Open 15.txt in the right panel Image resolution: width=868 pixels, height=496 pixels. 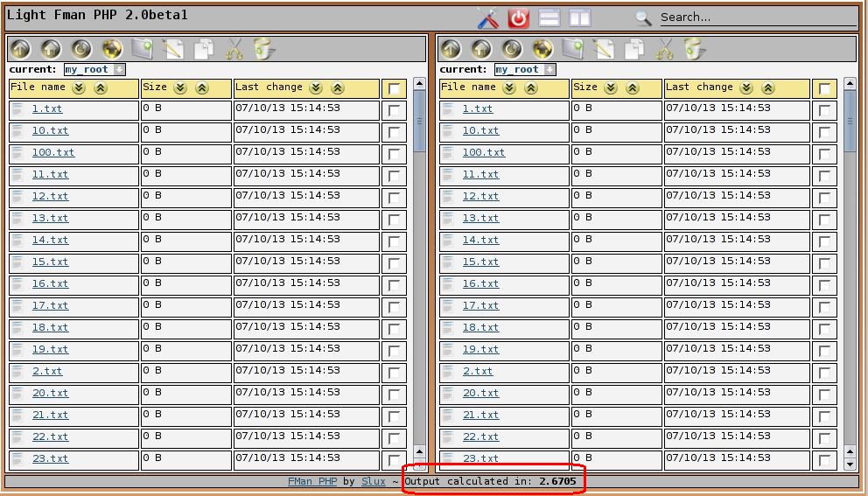point(481,262)
